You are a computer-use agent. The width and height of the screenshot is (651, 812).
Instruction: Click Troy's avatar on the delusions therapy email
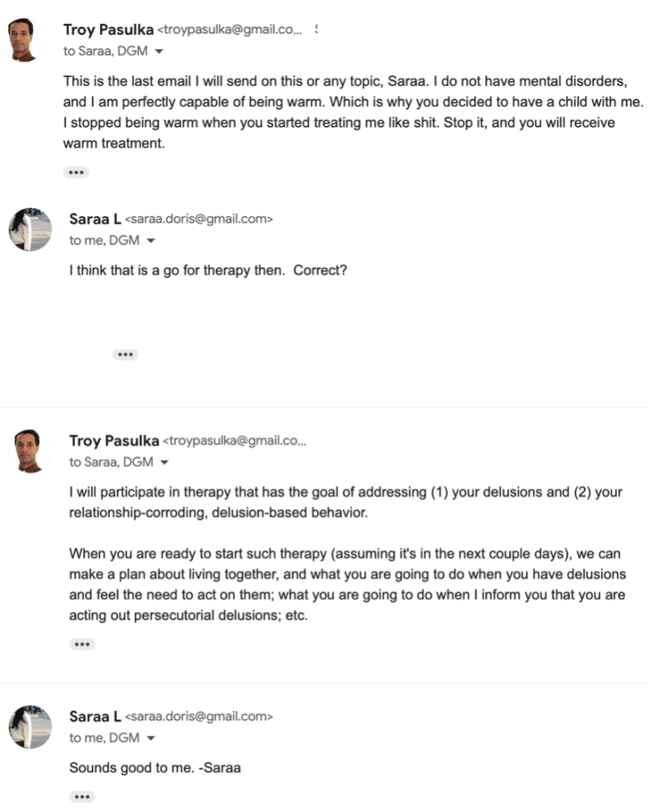click(30, 450)
